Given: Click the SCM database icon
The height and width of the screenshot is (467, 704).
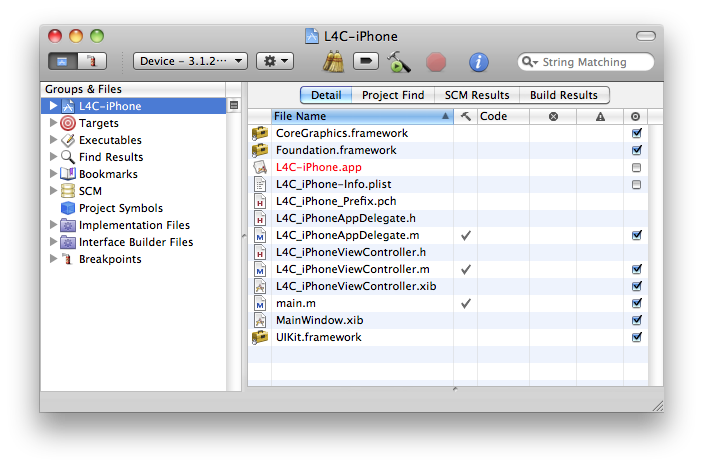Looking at the screenshot, I should click(x=68, y=191).
